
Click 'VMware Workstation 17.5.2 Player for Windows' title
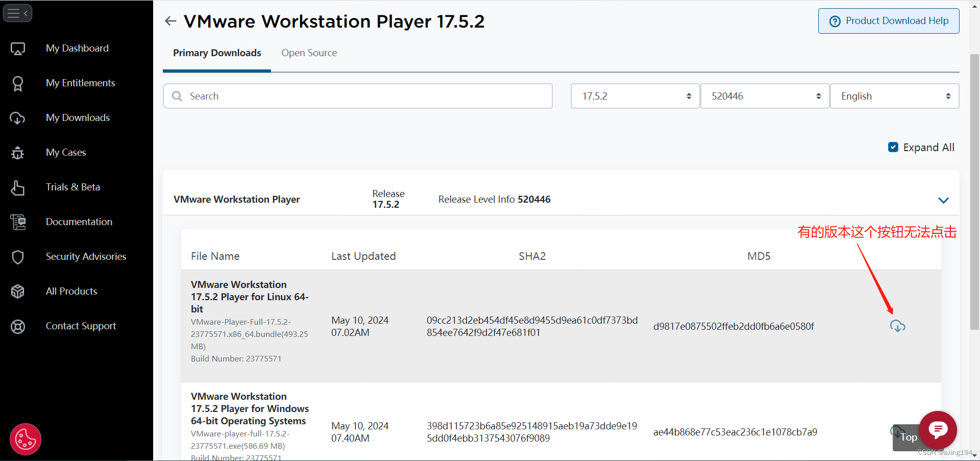tap(250, 408)
